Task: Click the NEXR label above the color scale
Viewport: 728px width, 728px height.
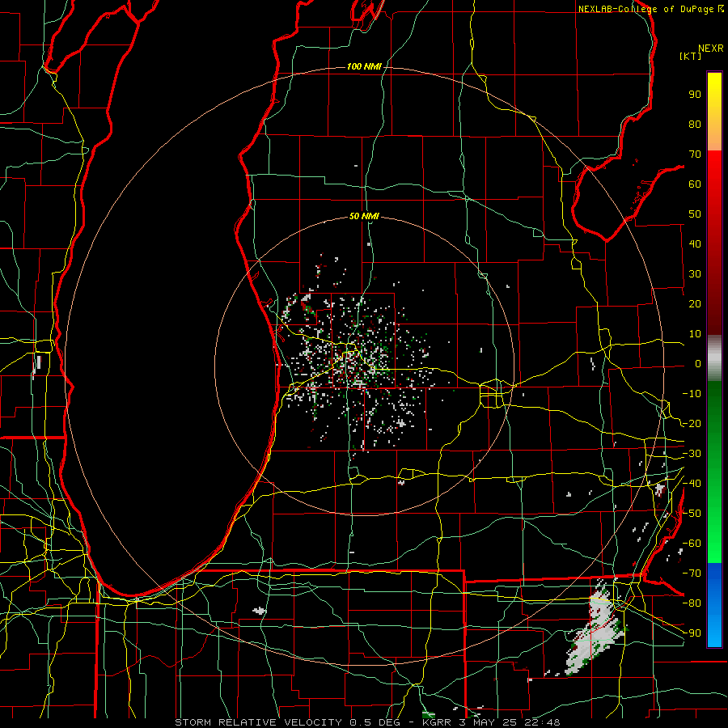Action: point(711,49)
